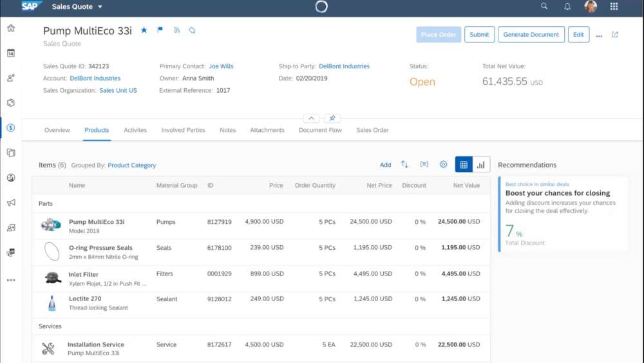The image size is (644, 363).
Task: Open the documents copy icon in sidebar
Action: coord(11,153)
